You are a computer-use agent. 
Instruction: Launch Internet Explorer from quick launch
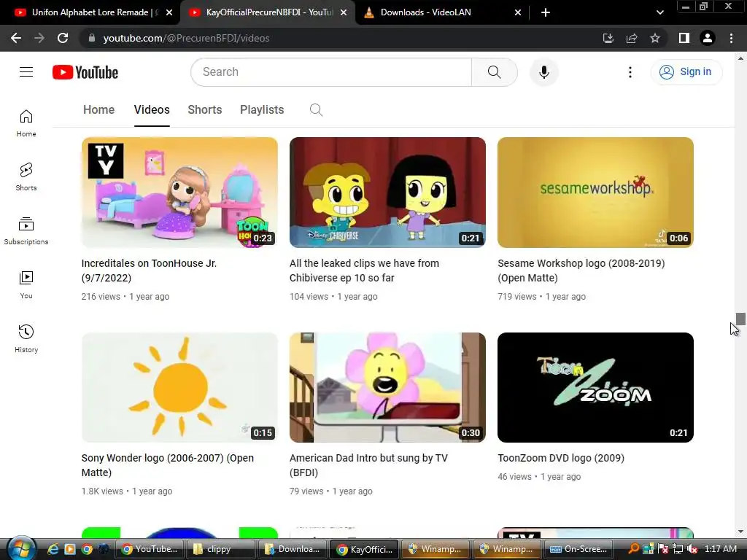(x=53, y=549)
